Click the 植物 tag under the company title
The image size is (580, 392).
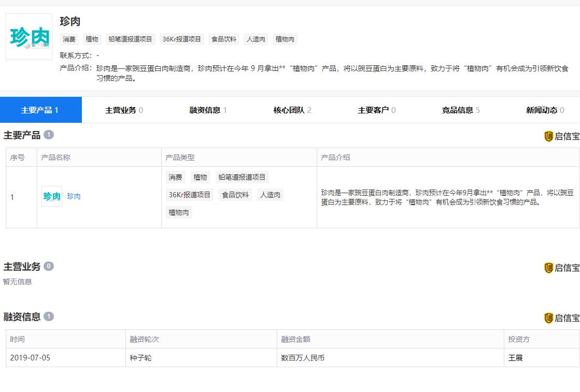(92, 39)
